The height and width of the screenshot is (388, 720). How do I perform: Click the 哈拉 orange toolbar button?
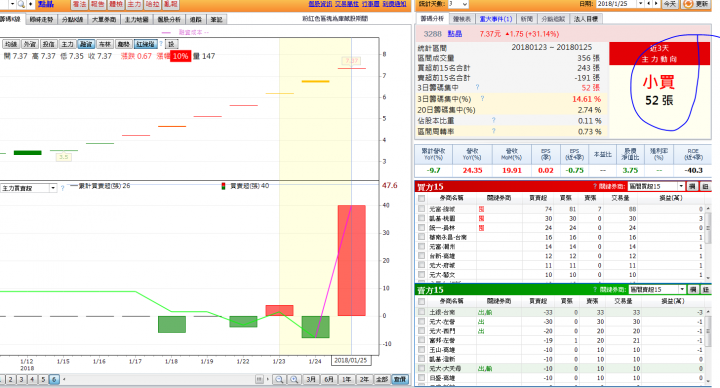point(152,5)
